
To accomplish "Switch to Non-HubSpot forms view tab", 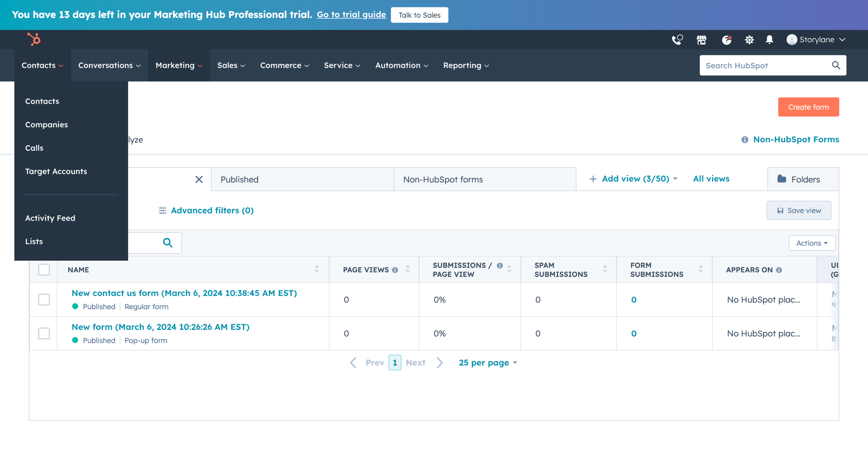I will pyautogui.click(x=485, y=179).
